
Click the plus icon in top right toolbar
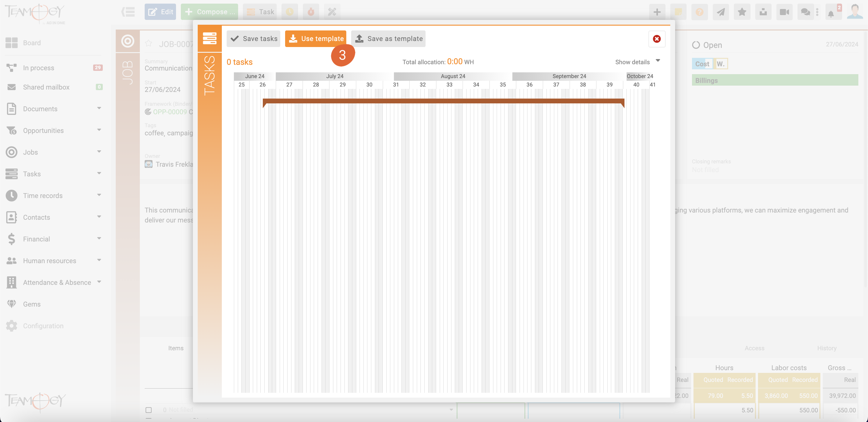(x=657, y=12)
